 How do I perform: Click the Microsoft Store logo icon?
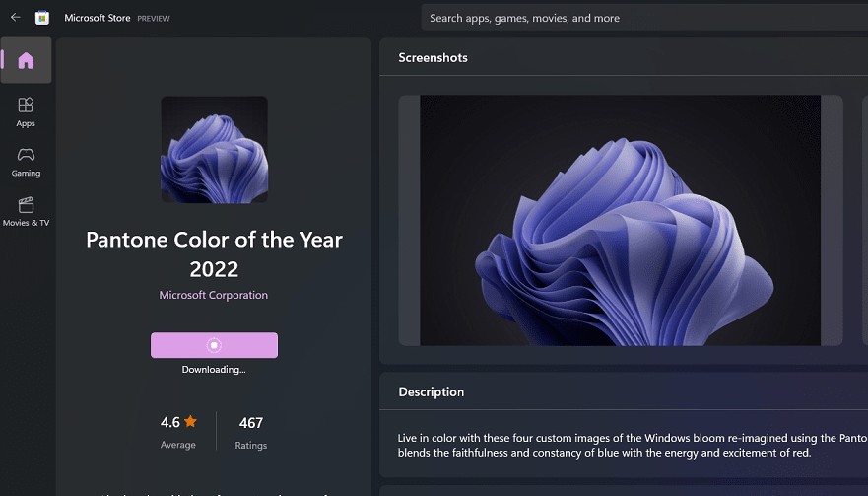click(42, 18)
